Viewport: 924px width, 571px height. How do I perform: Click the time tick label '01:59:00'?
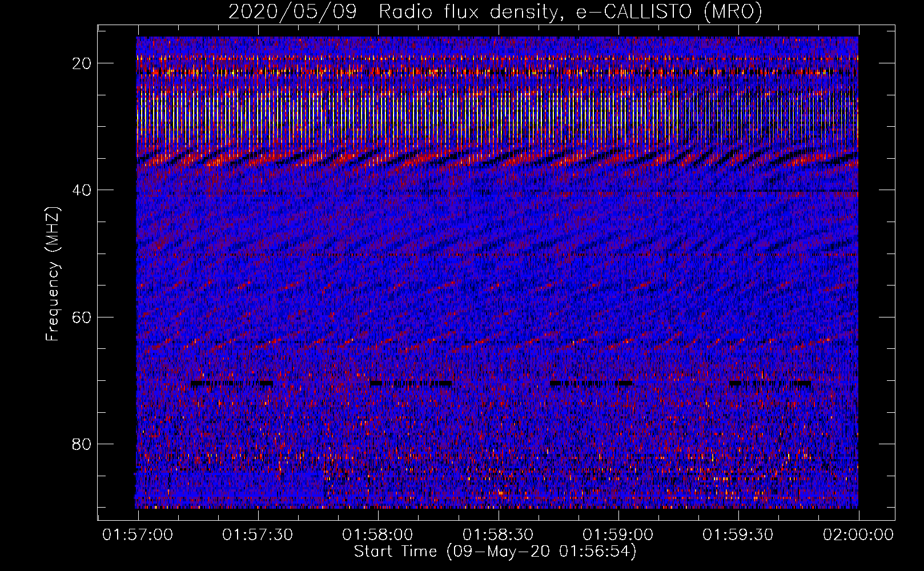(618, 535)
